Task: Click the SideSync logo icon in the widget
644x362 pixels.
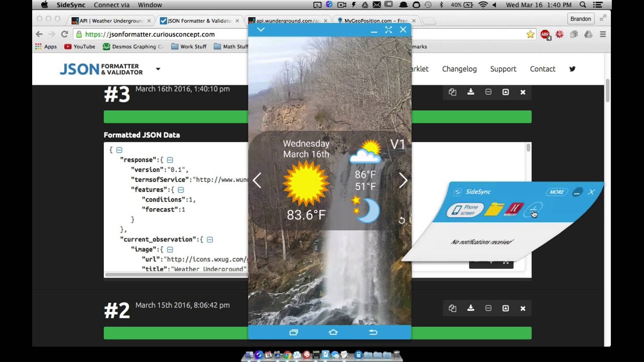Action: click(457, 192)
